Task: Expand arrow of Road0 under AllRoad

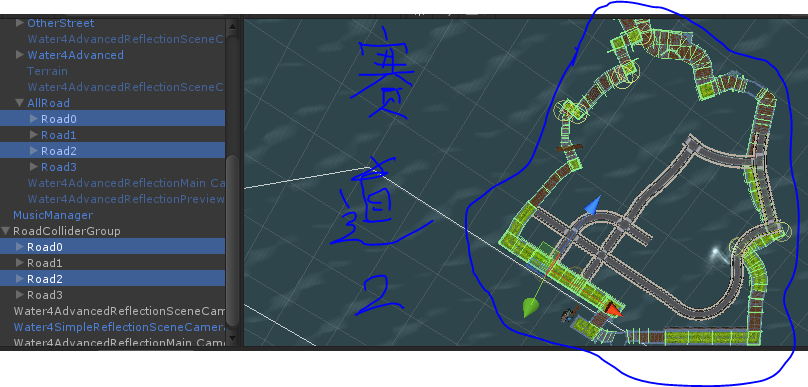Action: point(34,119)
